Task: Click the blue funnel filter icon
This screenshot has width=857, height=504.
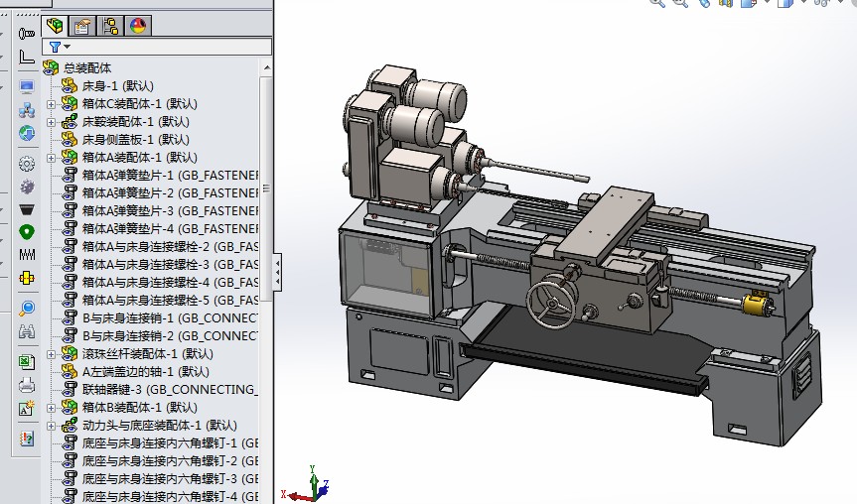Action: [x=55, y=47]
